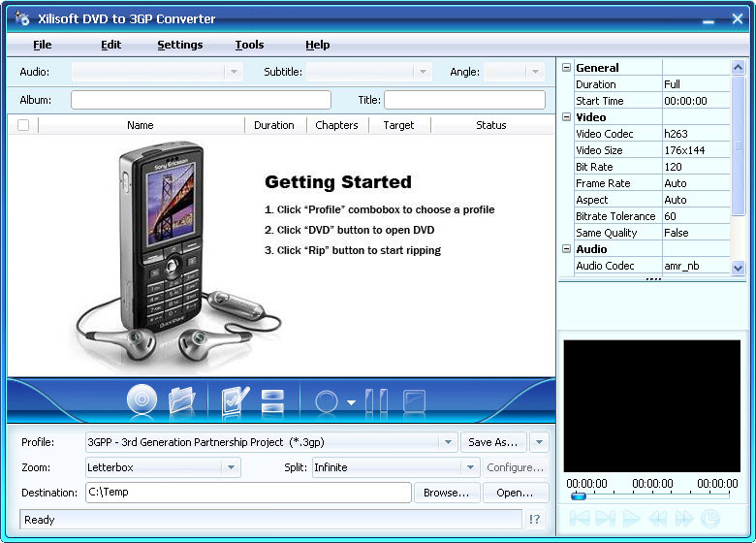
Task: Click the black video preview area
Action: (x=652, y=406)
